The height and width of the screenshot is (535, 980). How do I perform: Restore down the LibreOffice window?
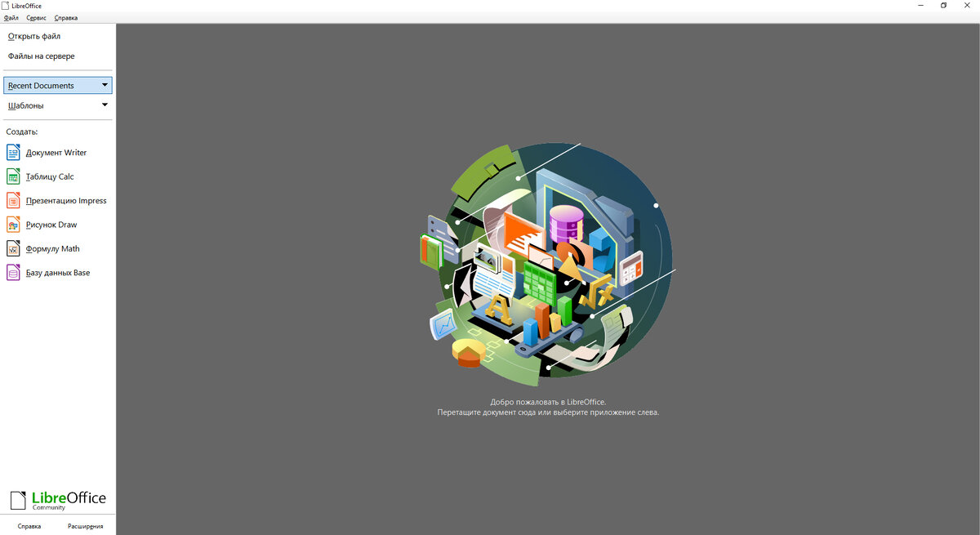pyautogui.click(x=943, y=6)
